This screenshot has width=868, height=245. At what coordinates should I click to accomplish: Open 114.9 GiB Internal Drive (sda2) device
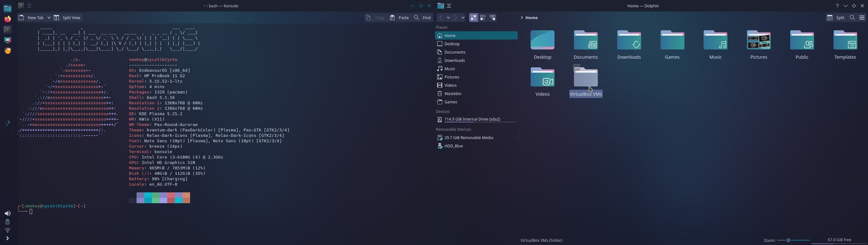point(476,120)
